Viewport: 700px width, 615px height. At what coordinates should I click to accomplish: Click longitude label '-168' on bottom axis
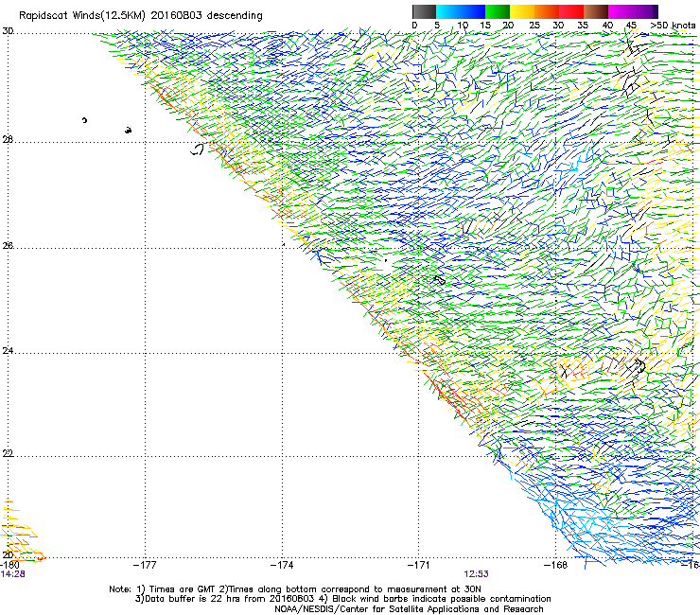tap(556, 565)
